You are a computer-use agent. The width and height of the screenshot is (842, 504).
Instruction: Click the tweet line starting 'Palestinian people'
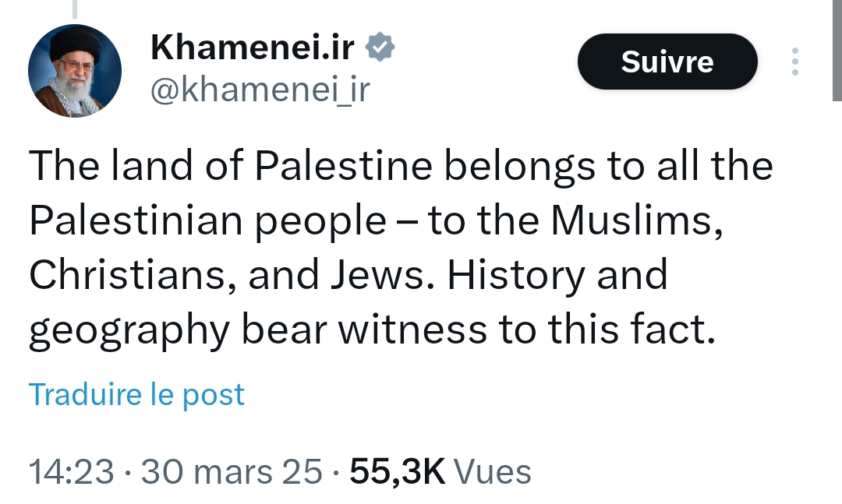click(377, 221)
